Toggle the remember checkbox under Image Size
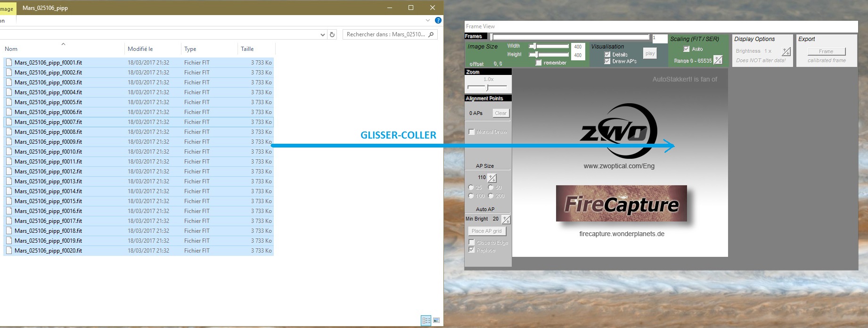The width and height of the screenshot is (868, 328). coord(539,63)
